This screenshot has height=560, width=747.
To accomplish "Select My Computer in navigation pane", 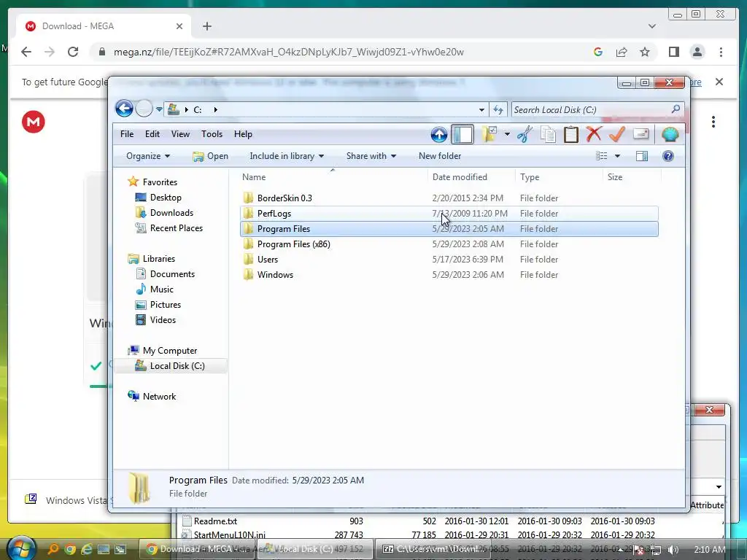I will pos(163,351).
